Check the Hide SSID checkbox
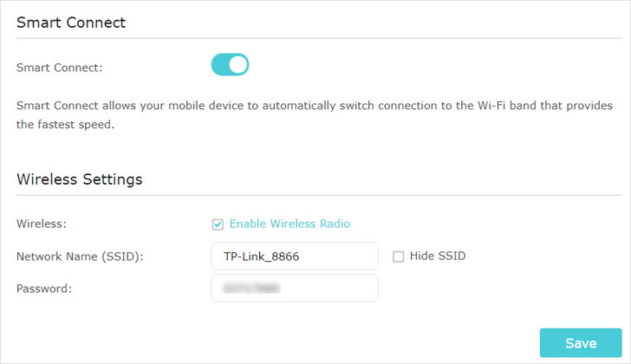The image size is (631, 364). 399,257
